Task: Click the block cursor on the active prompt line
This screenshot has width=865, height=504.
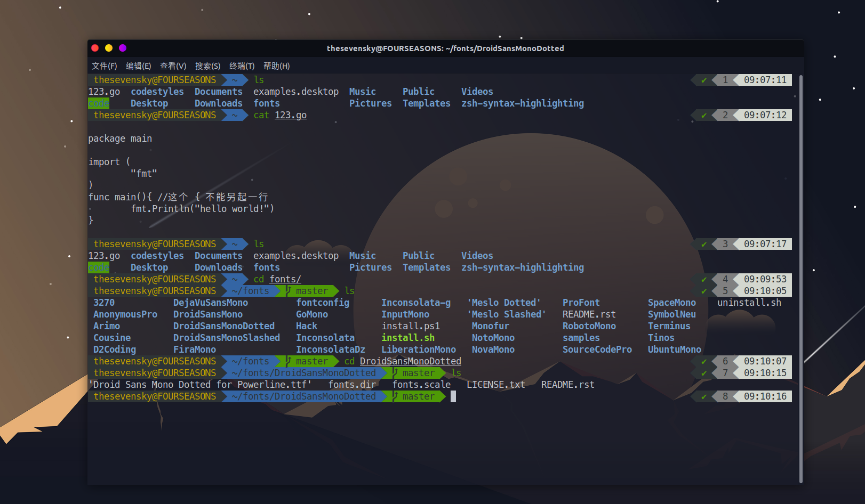Action: (x=453, y=396)
